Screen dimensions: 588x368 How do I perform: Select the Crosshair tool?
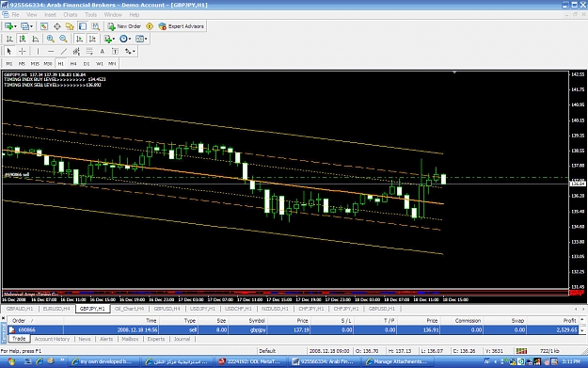coord(23,52)
